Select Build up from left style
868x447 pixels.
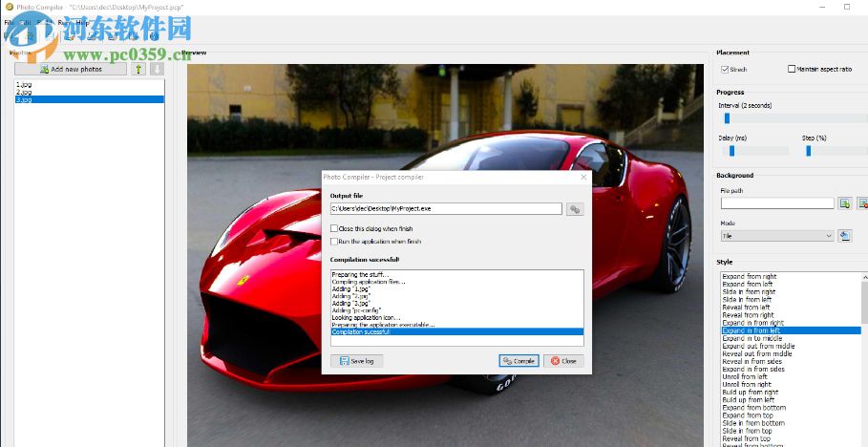coord(749,400)
